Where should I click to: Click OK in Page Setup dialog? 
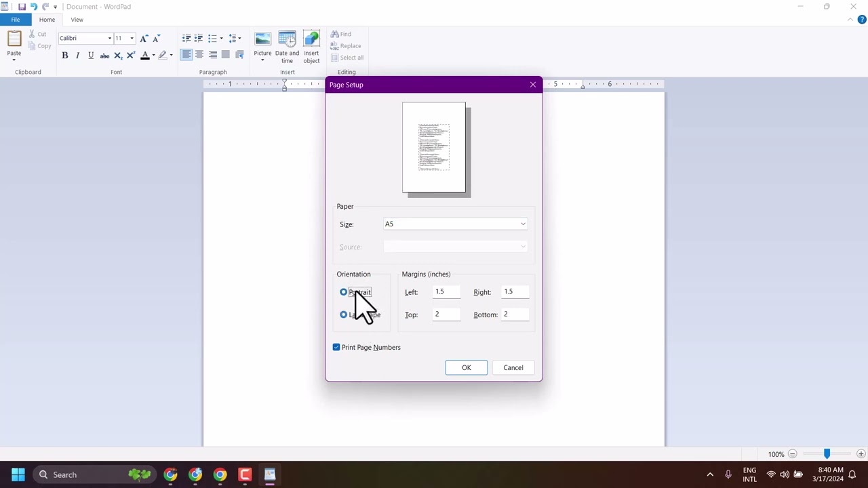pyautogui.click(x=467, y=367)
